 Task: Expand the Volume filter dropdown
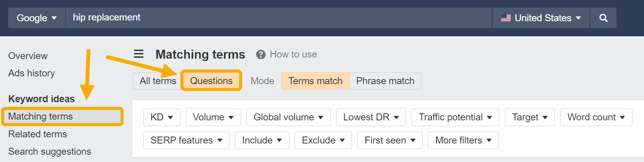(213, 117)
